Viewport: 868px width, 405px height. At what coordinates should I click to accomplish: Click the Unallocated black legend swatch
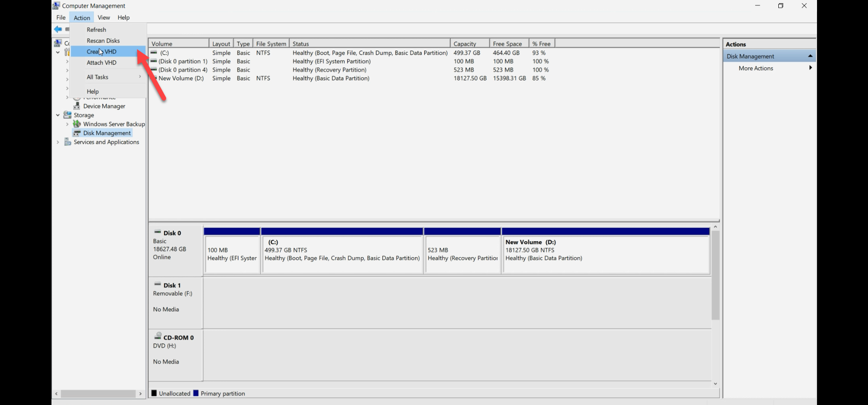tap(154, 393)
